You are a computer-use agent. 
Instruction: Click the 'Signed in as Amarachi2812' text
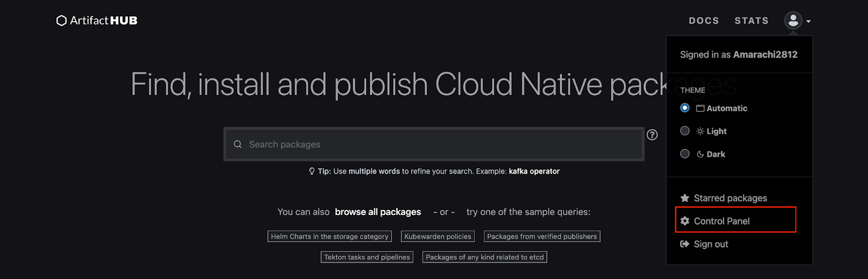(739, 54)
